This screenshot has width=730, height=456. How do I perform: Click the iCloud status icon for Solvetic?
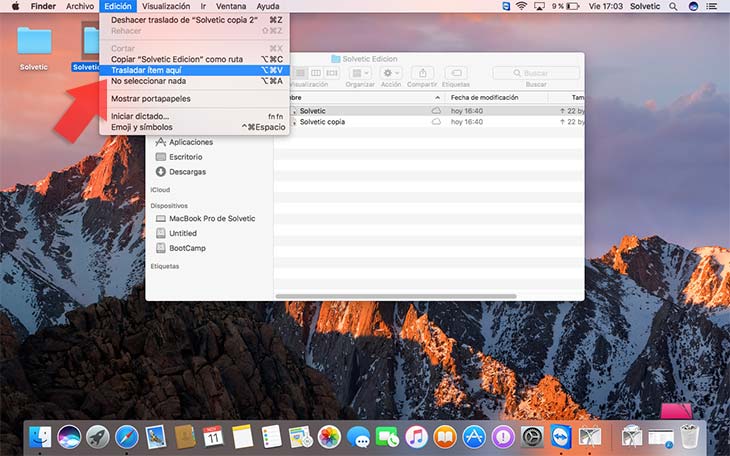coord(436,111)
